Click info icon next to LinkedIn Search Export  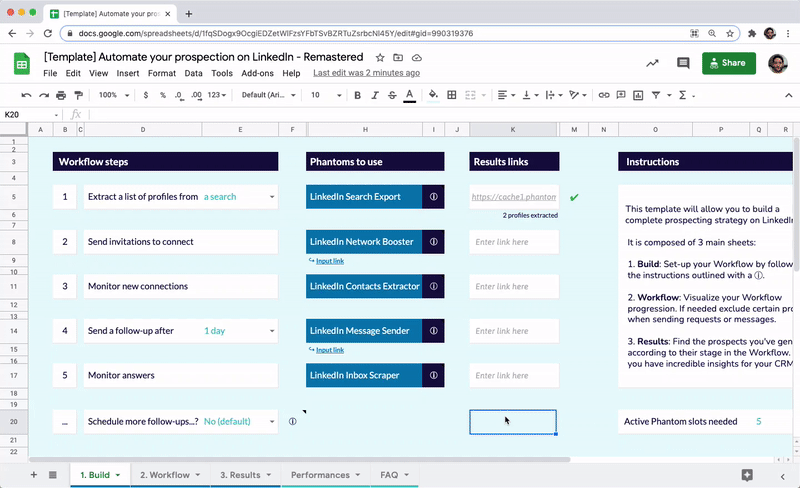point(433,197)
